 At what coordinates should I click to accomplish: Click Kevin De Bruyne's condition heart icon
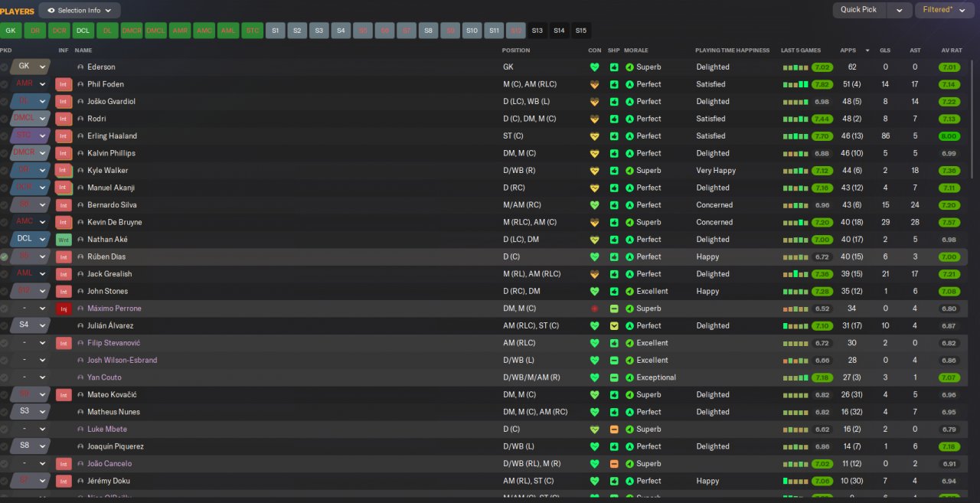(594, 222)
